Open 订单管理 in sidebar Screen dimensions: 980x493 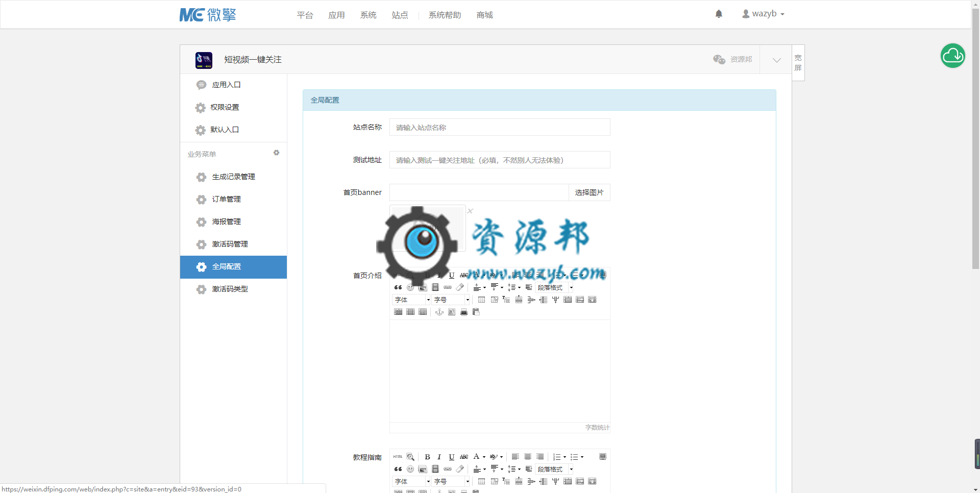(x=233, y=199)
